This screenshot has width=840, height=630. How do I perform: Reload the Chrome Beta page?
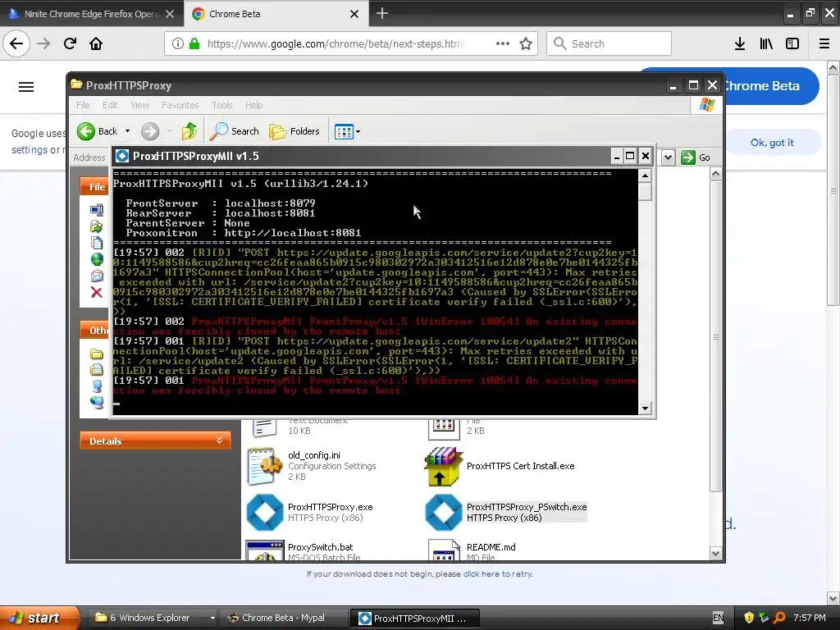70,43
